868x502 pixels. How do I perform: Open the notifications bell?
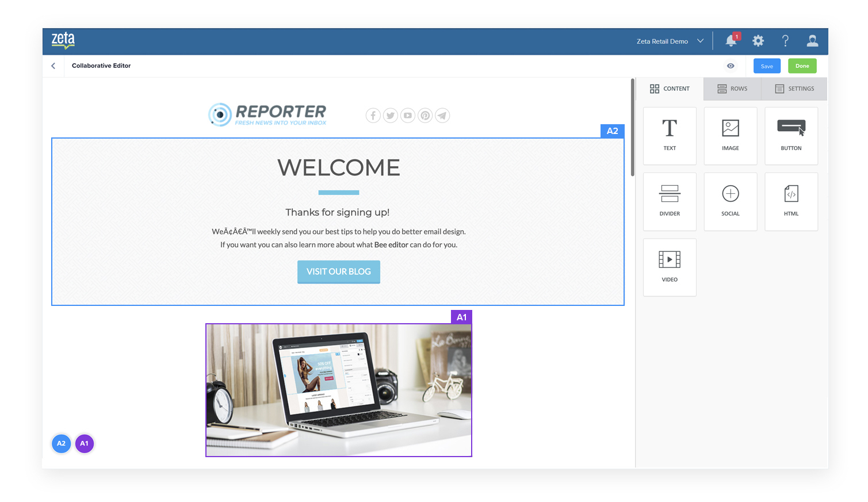tap(730, 41)
